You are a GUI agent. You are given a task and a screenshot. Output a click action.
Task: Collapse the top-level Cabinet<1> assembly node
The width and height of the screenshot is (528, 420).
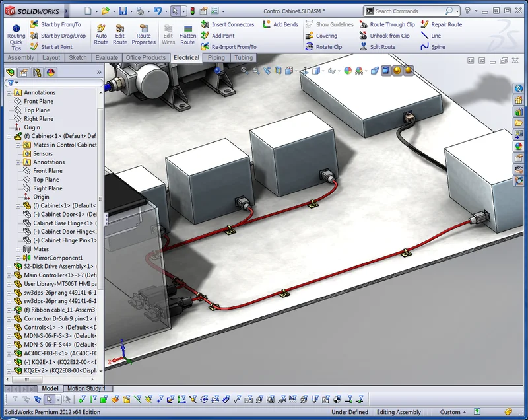(x=9, y=136)
